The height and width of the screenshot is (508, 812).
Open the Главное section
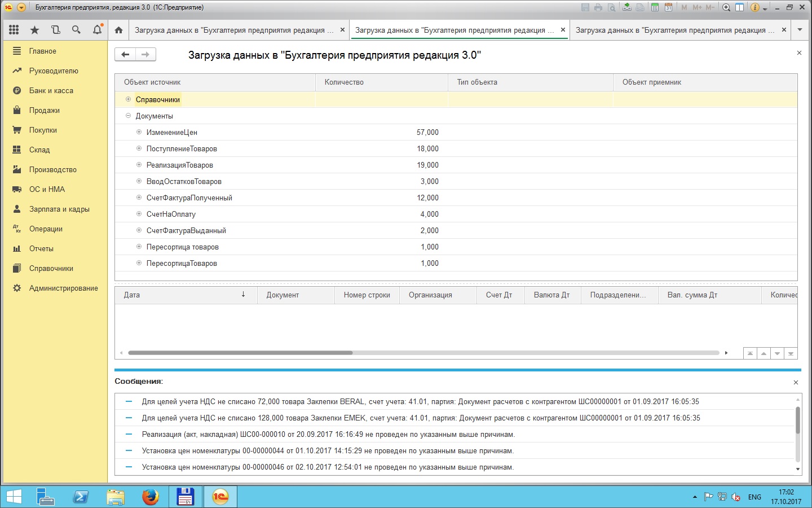click(55, 51)
